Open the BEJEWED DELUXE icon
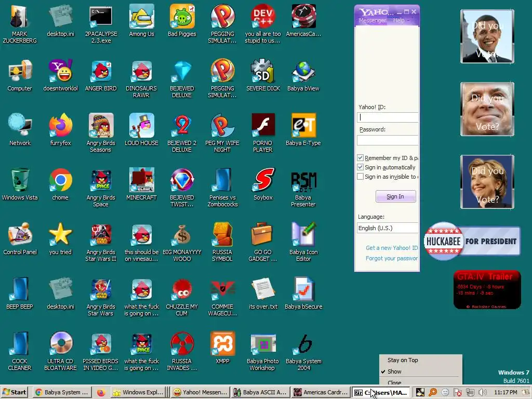This screenshot has width=532, height=399. coord(182,79)
